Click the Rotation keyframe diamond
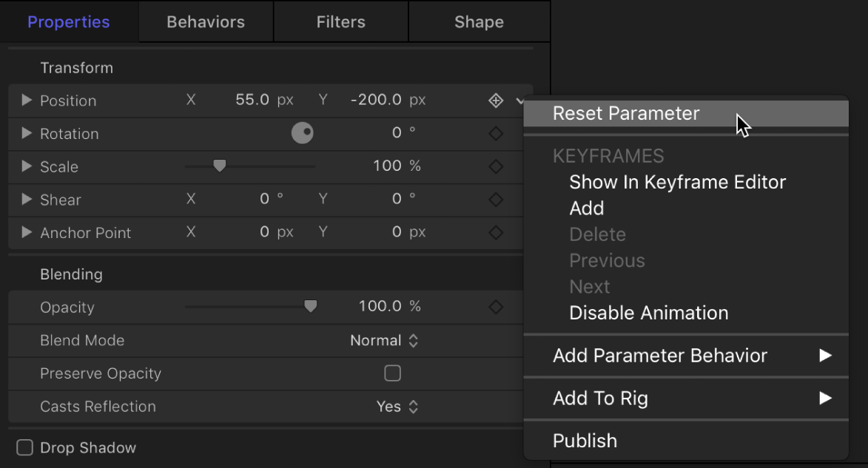 tap(496, 134)
